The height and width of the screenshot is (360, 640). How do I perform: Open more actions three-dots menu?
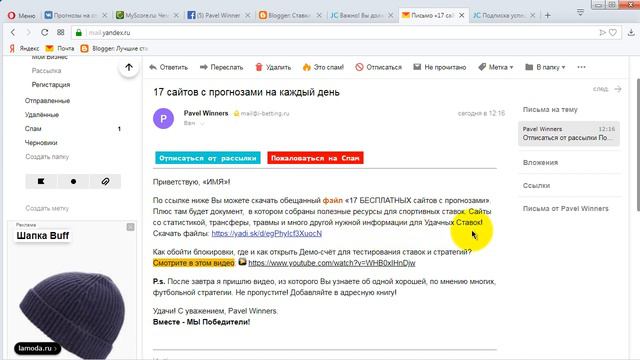(x=582, y=67)
